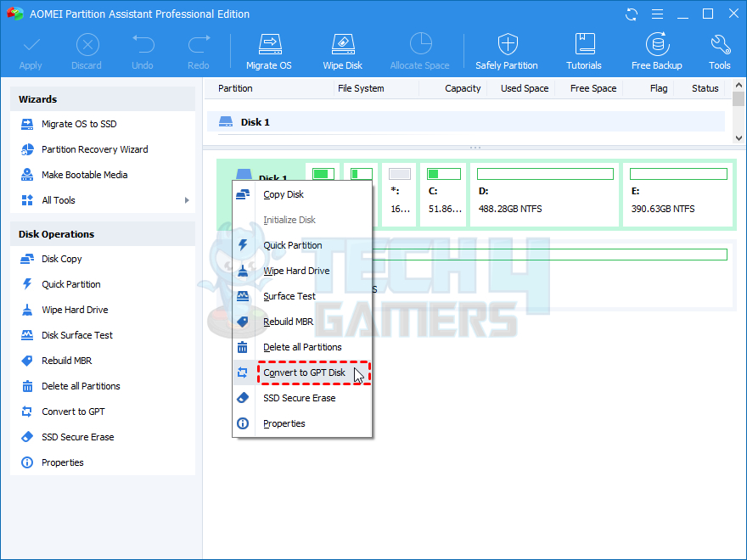Select the C: partition block
Viewport: 747px width, 560px height.
coord(444,195)
